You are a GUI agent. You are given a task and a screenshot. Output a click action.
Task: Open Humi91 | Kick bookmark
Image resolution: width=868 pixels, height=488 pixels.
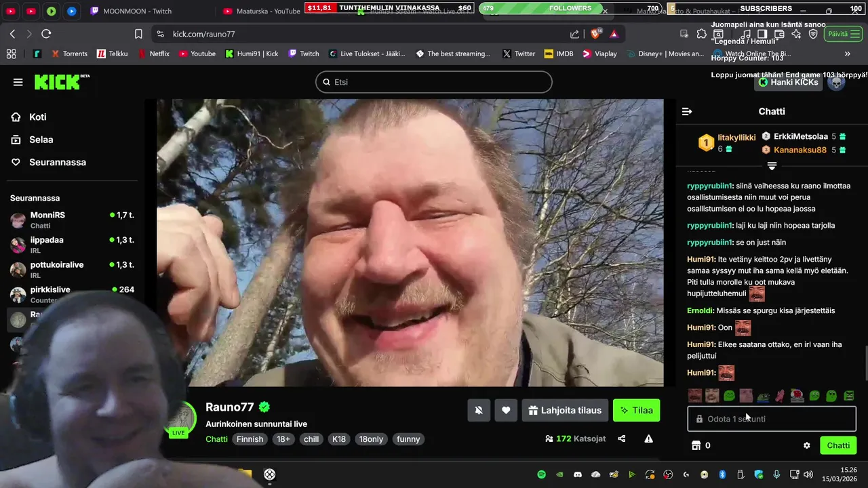pos(252,54)
